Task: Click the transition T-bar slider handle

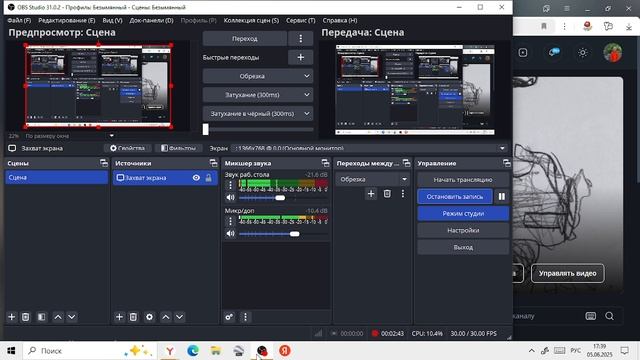Action: click(x=206, y=129)
